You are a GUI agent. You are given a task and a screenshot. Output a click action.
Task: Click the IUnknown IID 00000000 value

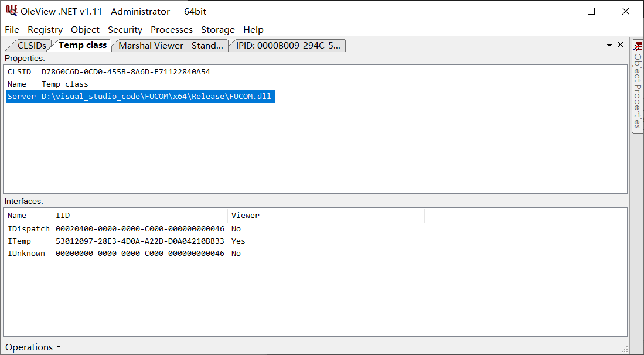click(140, 253)
